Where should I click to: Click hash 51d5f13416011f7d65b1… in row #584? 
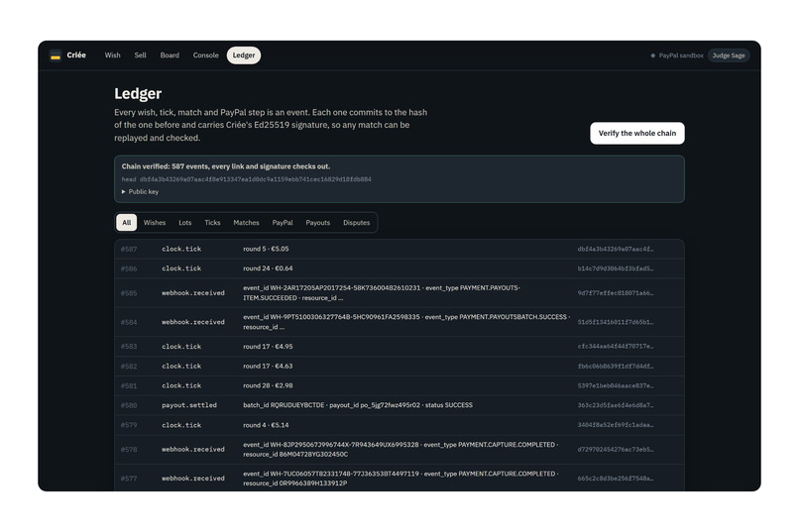[615, 322]
